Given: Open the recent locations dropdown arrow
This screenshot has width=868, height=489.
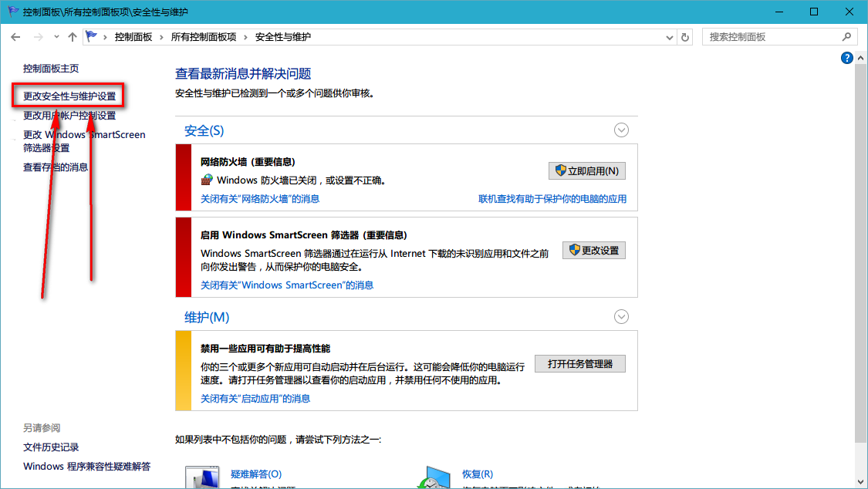Looking at the screenshot, I should tap(56, 37).
